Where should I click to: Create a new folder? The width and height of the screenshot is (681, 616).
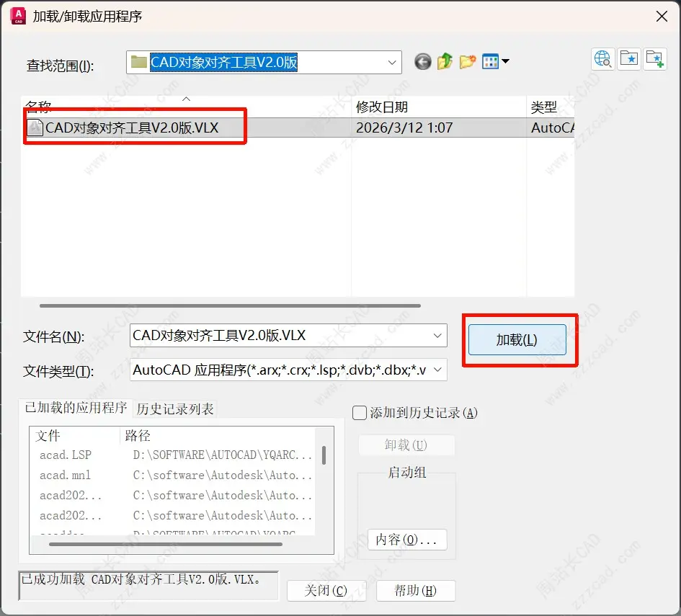point(467,61)
